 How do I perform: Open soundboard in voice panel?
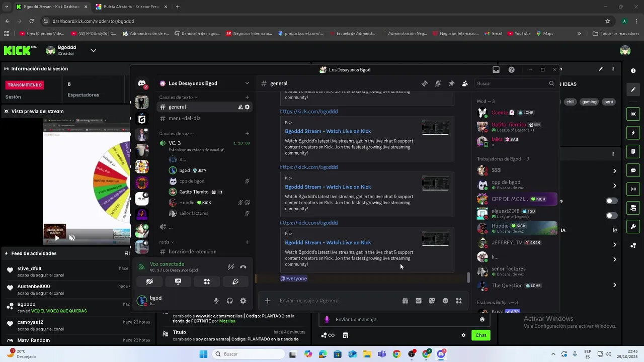(235, 282)
